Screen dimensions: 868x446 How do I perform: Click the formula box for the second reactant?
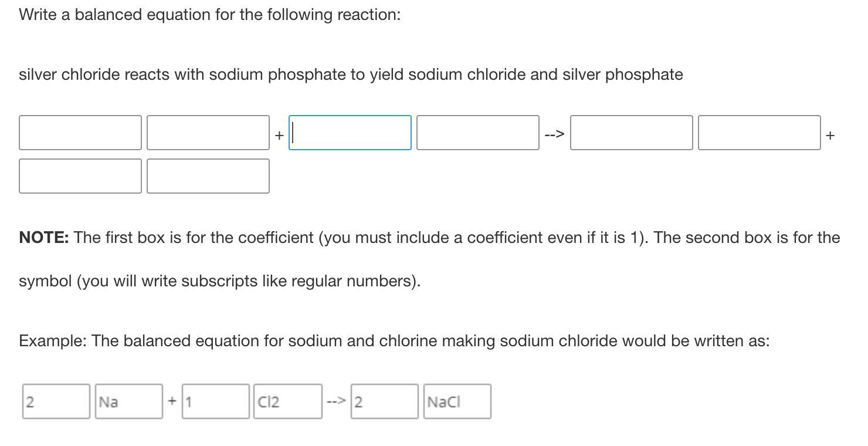pyautogui.click(x=478, y=133)
